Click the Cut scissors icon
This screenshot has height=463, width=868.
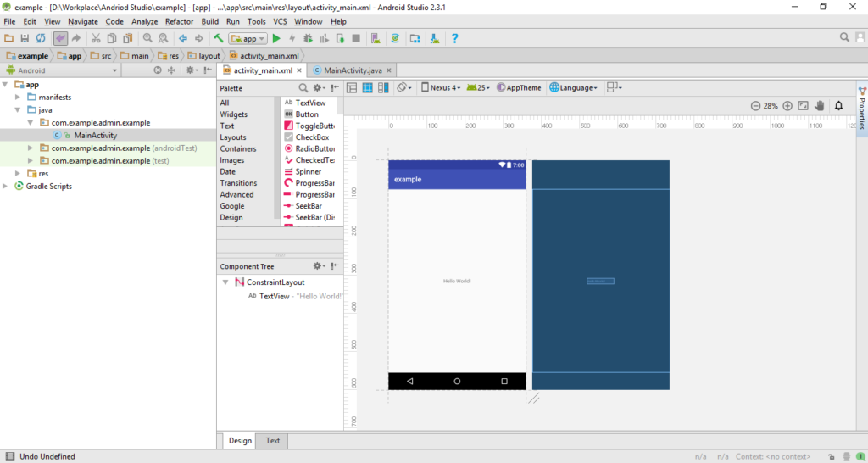tap(96, 38)
